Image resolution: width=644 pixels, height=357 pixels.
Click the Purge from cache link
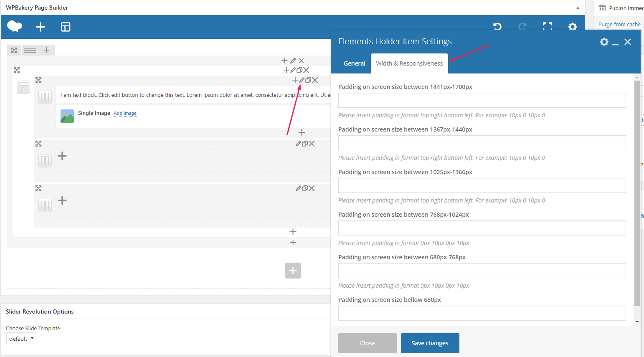[x=619, y=25]
